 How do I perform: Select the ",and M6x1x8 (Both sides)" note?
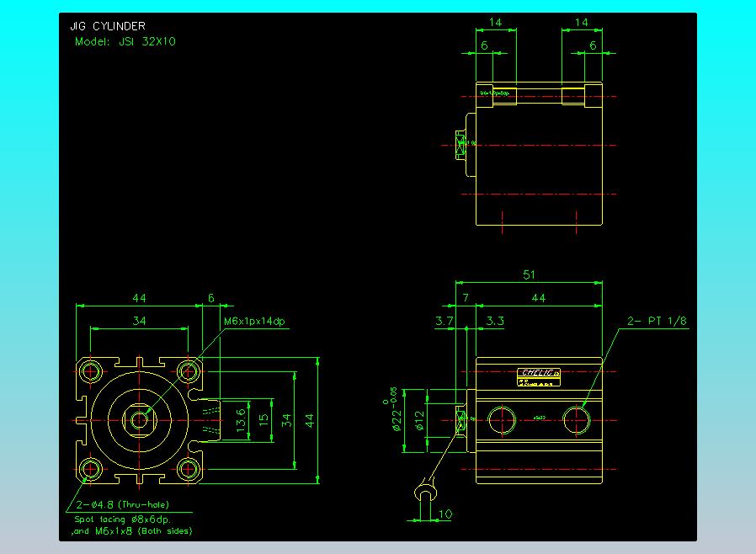[x=131, y=531]
